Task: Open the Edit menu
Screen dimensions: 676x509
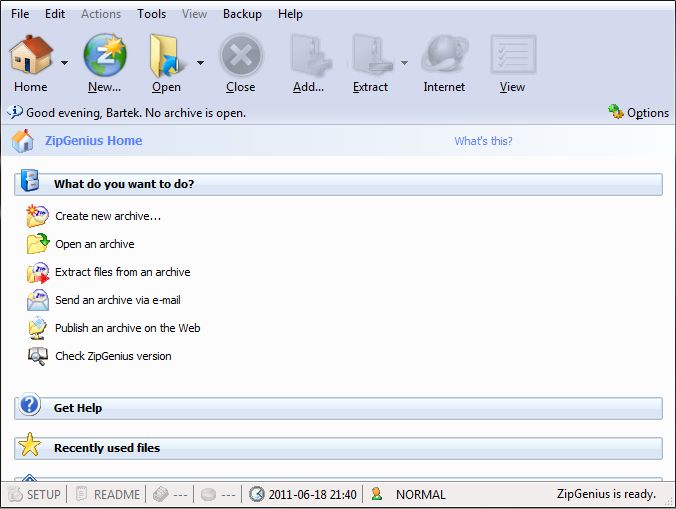Action: point(55,14)
